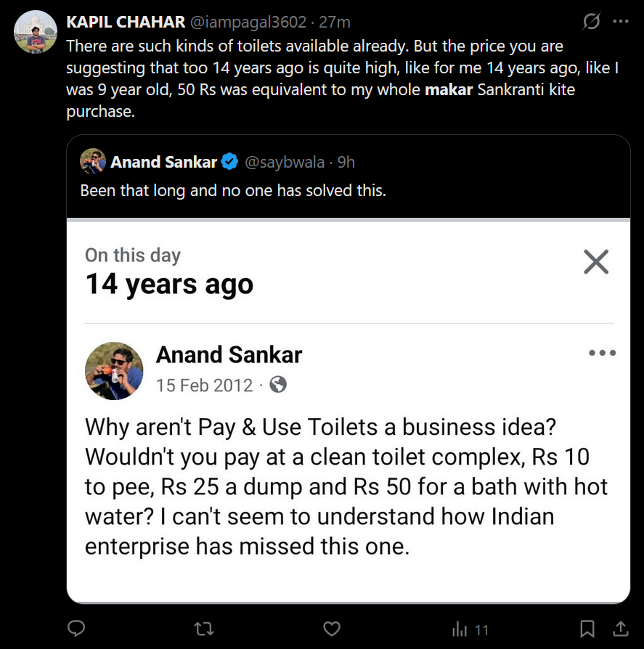Bookmark this tweet
This screenshot has height=649, width=644.
click(587, 628)
